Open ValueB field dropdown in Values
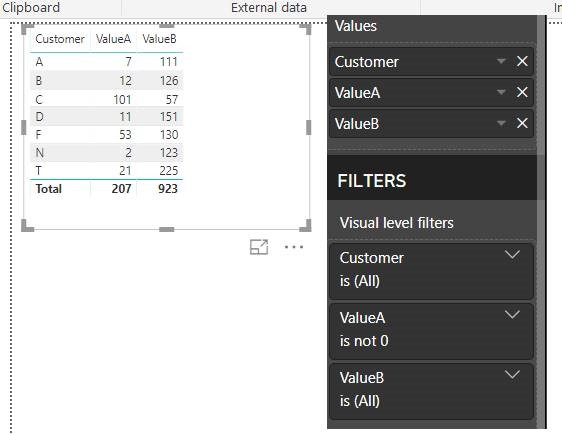Viewport: 562px width, 434px height. 501,124
